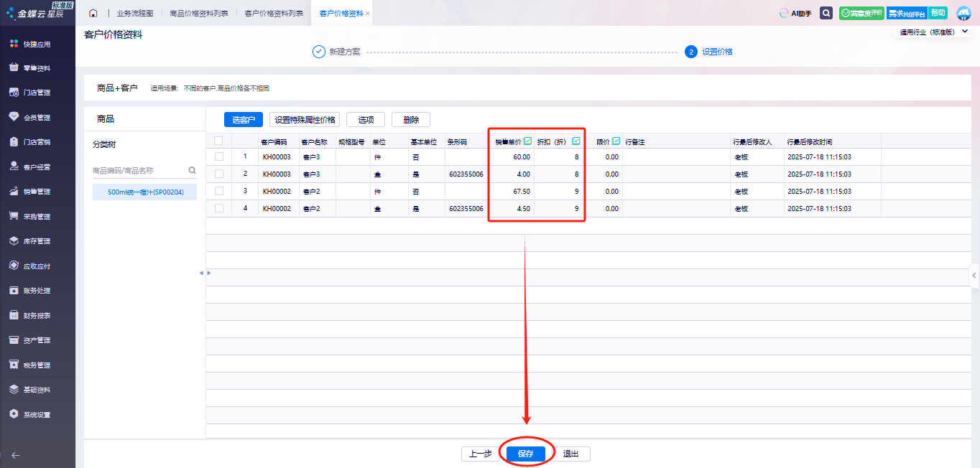Expand the 适用行业 (标准版) dropdown

pos(964,32)
